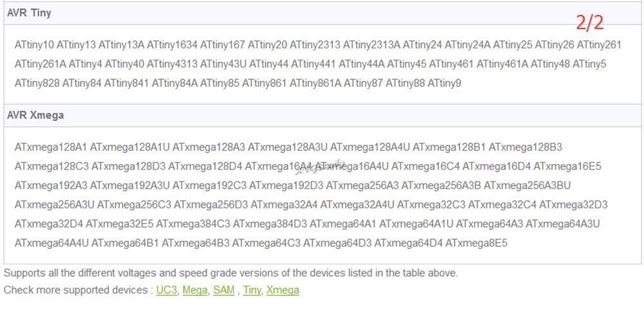The width and height of the screenshot is (644, 312).
Task: Click the ATtiny2313A device name
Action: [372, 45]
